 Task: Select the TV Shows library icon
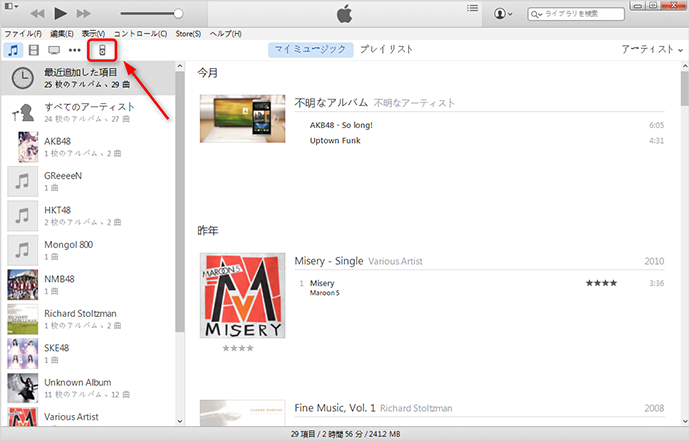tap(54, 50)
